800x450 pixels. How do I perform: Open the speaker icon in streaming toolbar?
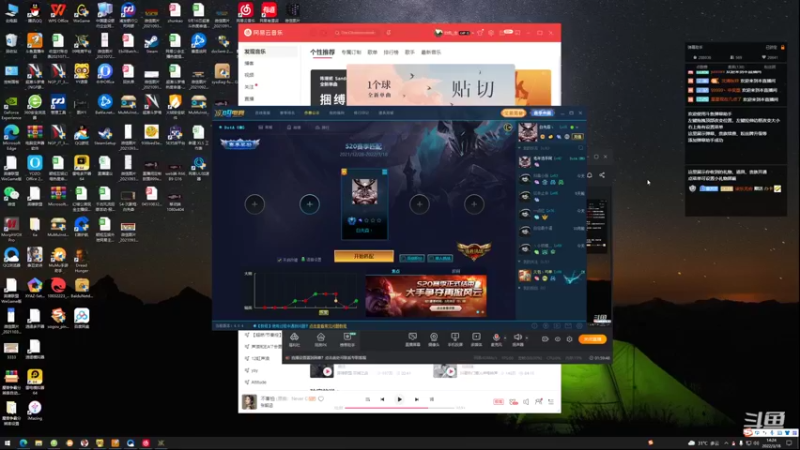pyautogui.click(x=517, y=339)
